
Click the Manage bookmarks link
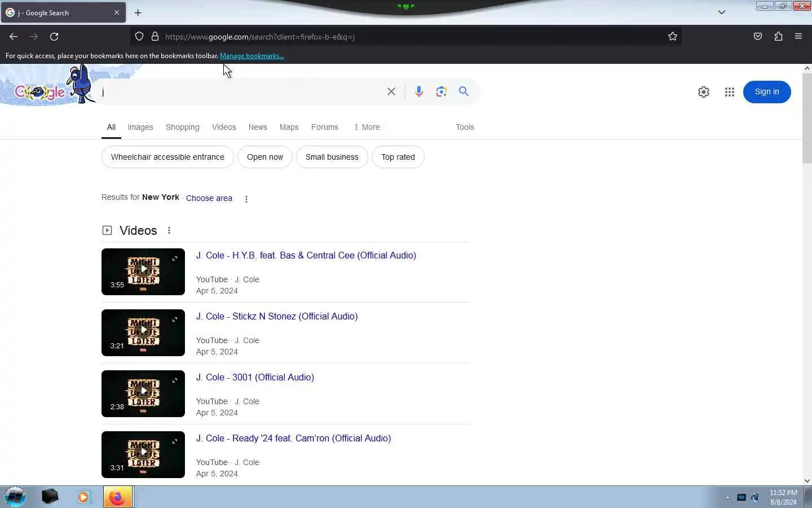(x=252, y=56)
